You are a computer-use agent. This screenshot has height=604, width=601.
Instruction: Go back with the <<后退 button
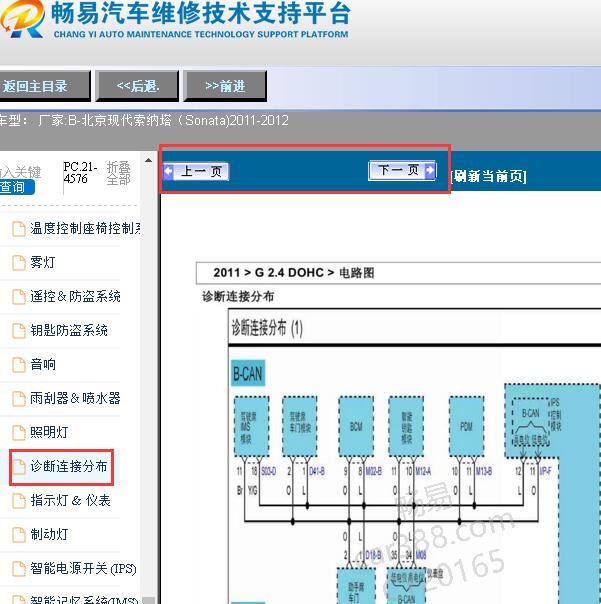tap(137, 86)
